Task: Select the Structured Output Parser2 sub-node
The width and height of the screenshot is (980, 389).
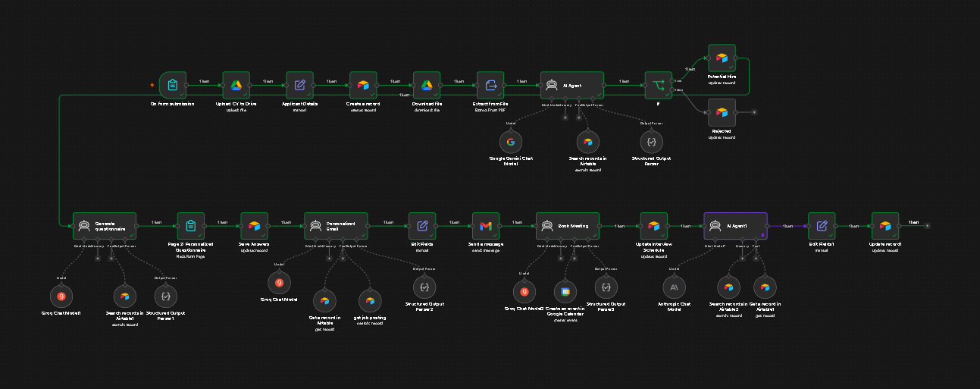Action: (424, 287)
